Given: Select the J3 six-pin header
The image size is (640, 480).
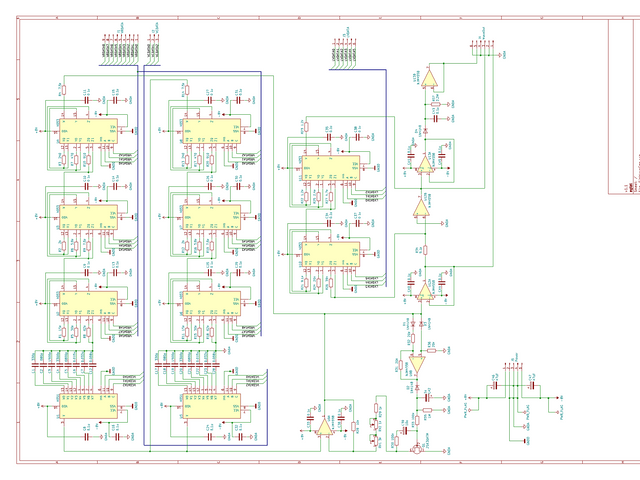Looking at the screenshot, I should 345,42.
